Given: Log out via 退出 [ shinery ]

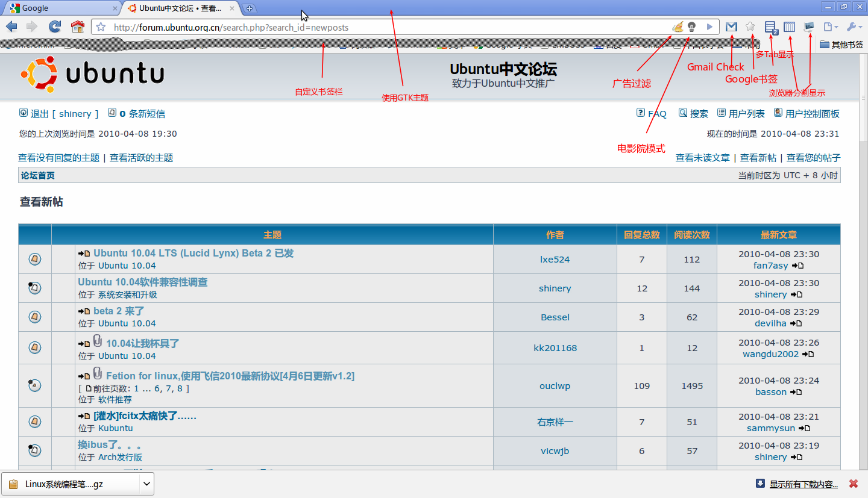Looking at the screenshot, I should (58, 113).
